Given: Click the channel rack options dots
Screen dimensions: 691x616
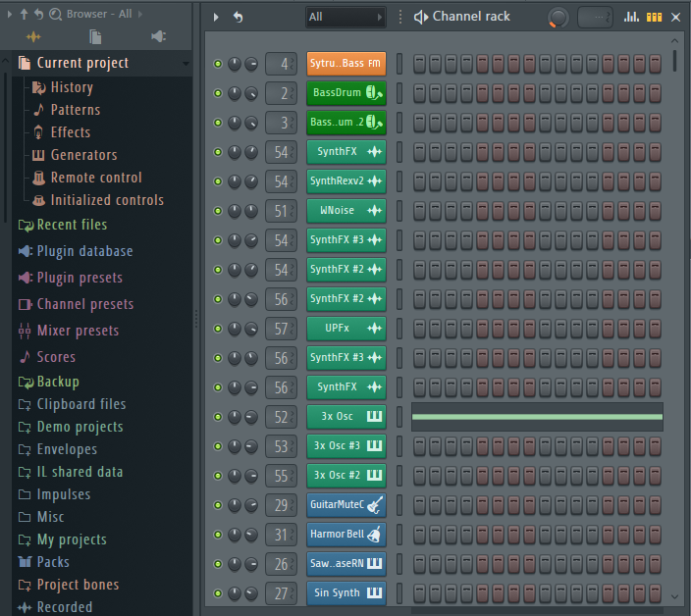Looking at the screenshot, I should click(400, 18).
